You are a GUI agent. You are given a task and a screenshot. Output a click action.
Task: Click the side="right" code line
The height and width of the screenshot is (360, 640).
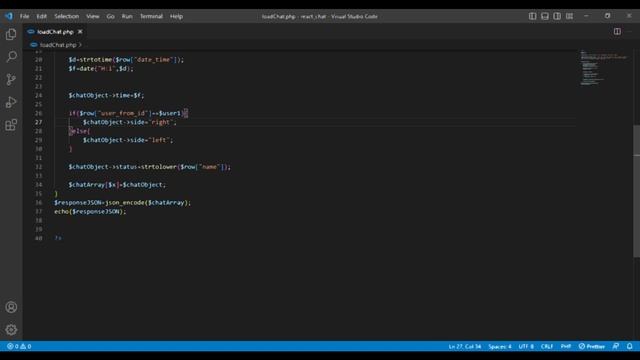pos(130,122)
